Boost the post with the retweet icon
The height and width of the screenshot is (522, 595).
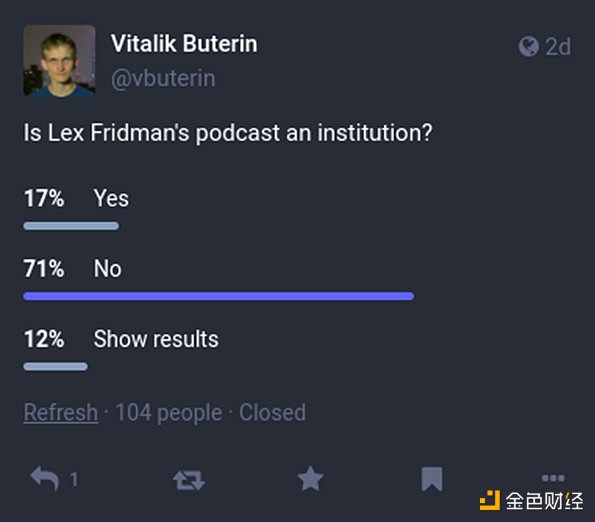pos(189,480)
